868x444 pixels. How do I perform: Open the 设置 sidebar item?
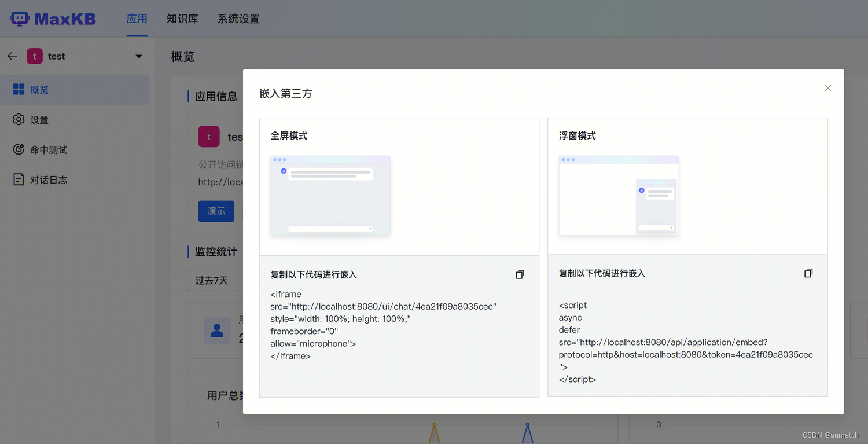[75, 120]
